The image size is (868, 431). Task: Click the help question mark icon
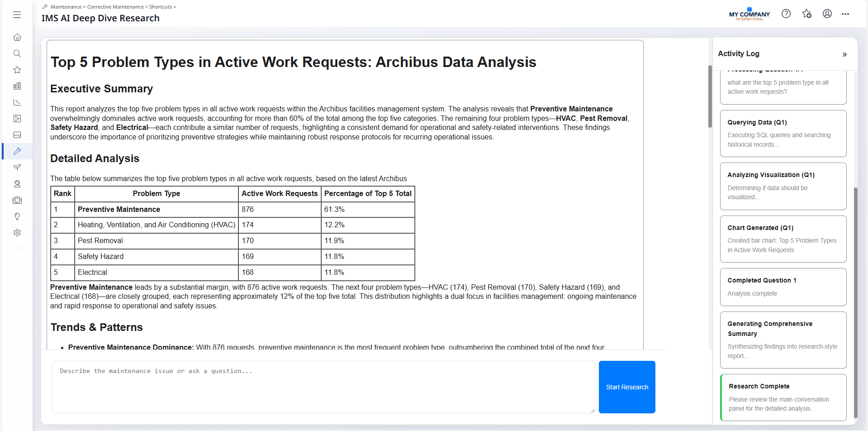tap(786, 14)
